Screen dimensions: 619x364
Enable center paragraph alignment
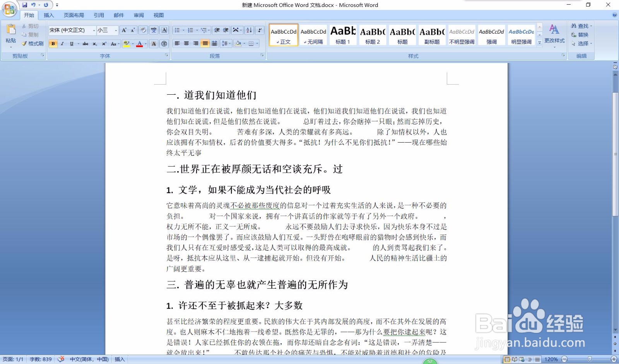pos(186,44)
